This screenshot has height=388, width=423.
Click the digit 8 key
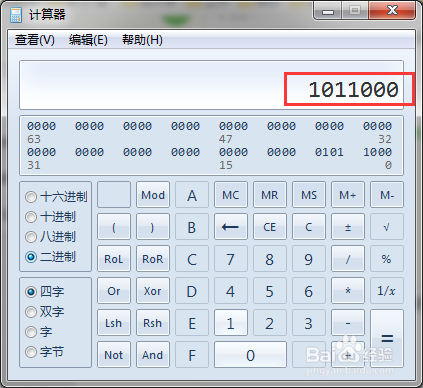tap(270, 259)
